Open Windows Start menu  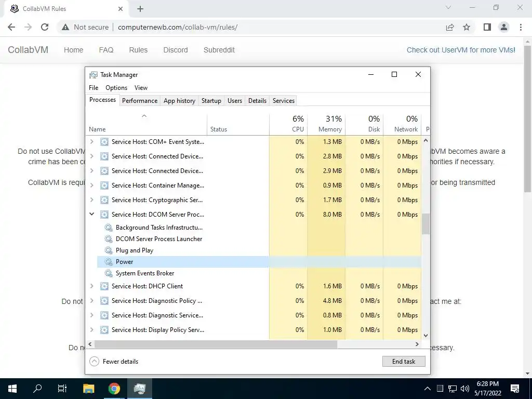coord(12,389)
